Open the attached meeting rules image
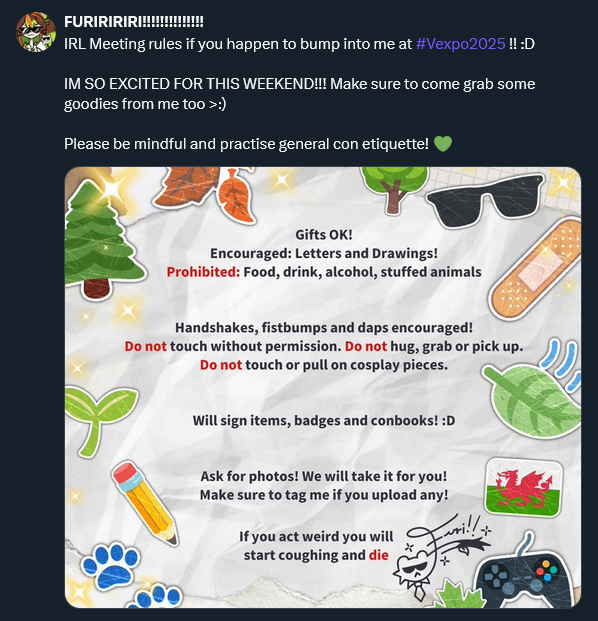Image resolution: width=598 pixels, height=621 pixels. (323, 387)
